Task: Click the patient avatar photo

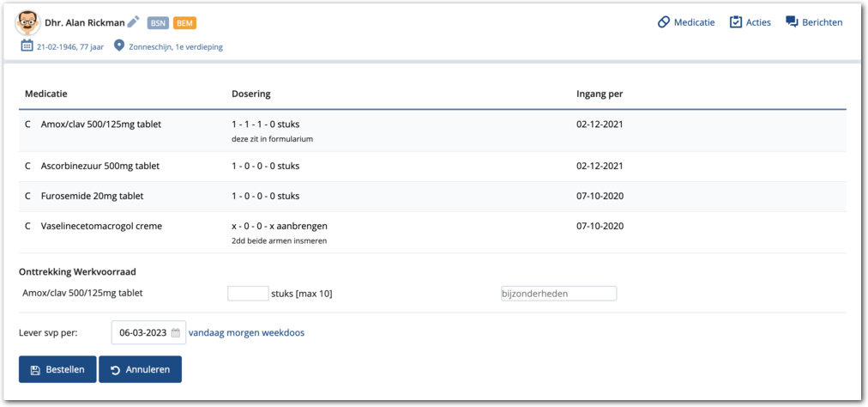Action: click(28, 23)
